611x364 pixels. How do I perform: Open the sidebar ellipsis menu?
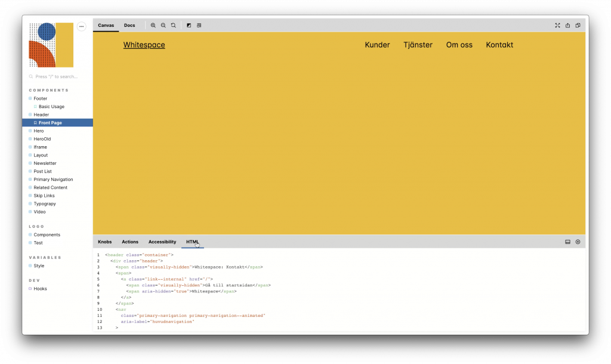pos(82,26)
